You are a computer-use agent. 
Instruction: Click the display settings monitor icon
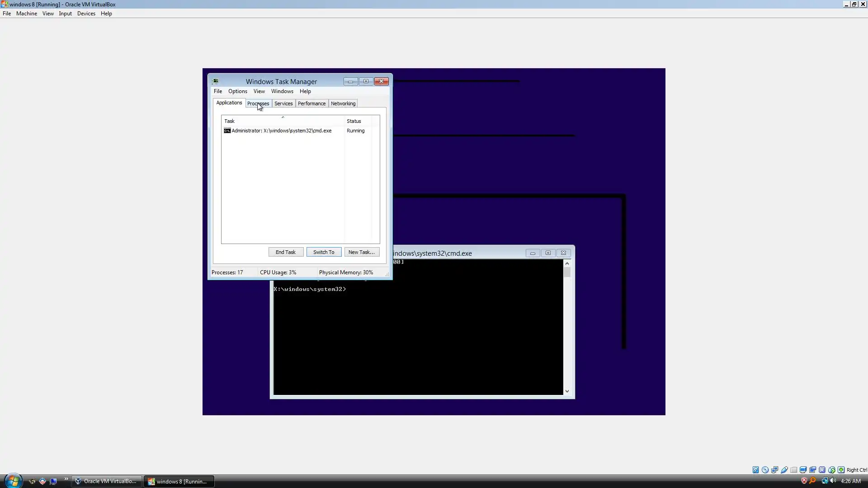tap(803, 470)
